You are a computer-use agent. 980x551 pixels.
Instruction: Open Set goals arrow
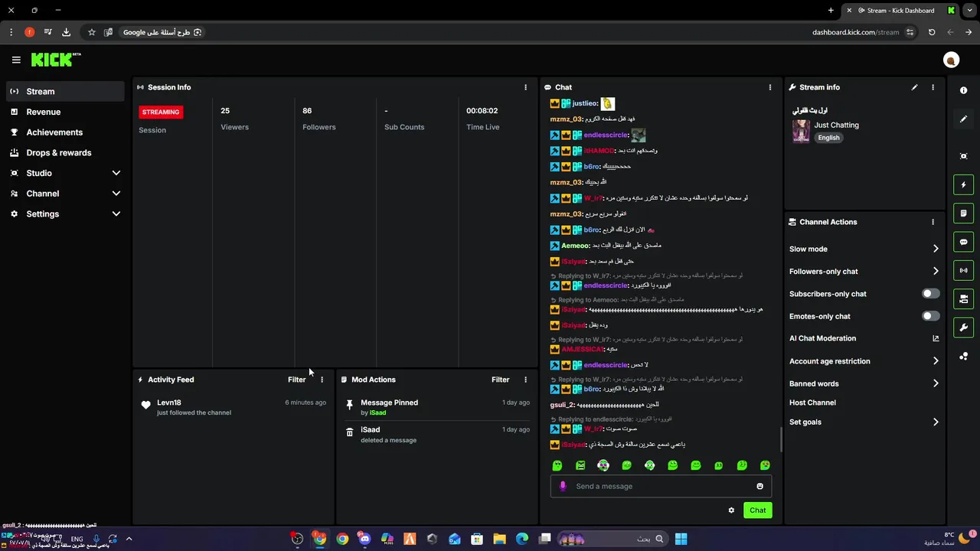click(935, 422)
